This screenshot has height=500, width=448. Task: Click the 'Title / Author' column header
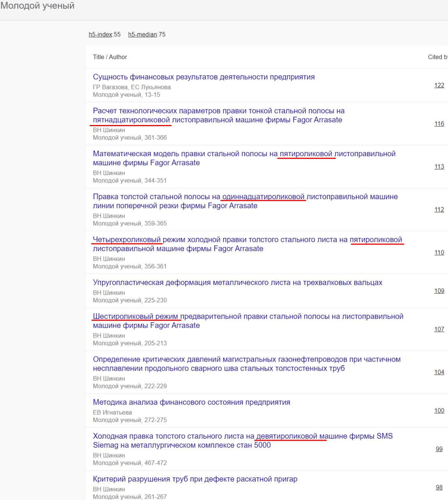[110, 57]
